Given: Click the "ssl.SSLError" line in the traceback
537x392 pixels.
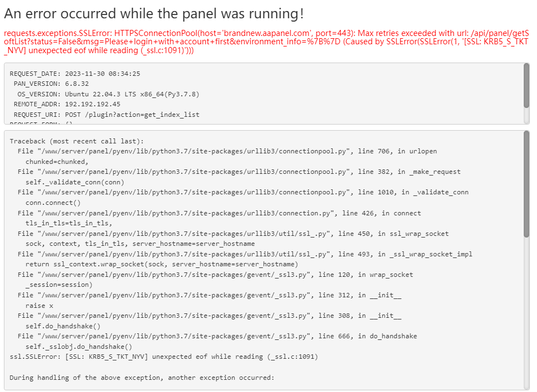Looking at the screenshot, I should pos(164,357).
